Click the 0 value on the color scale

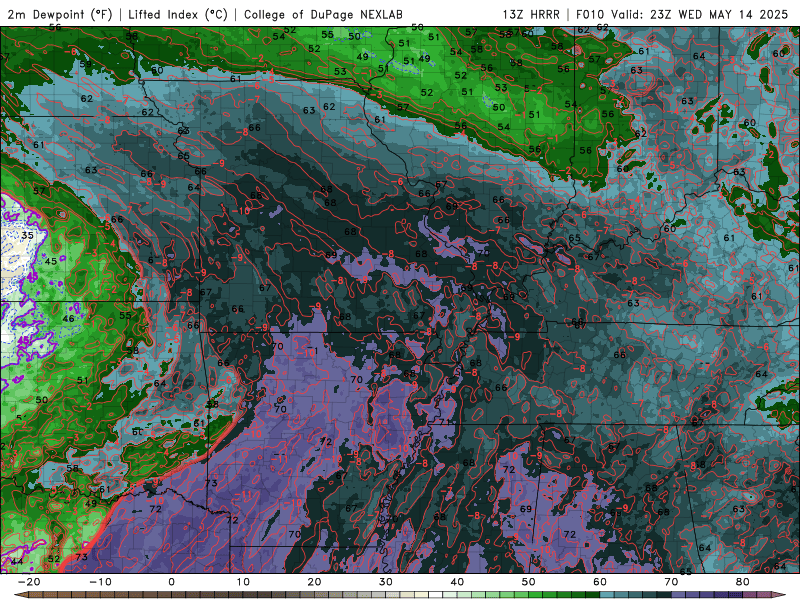point(171,582)
